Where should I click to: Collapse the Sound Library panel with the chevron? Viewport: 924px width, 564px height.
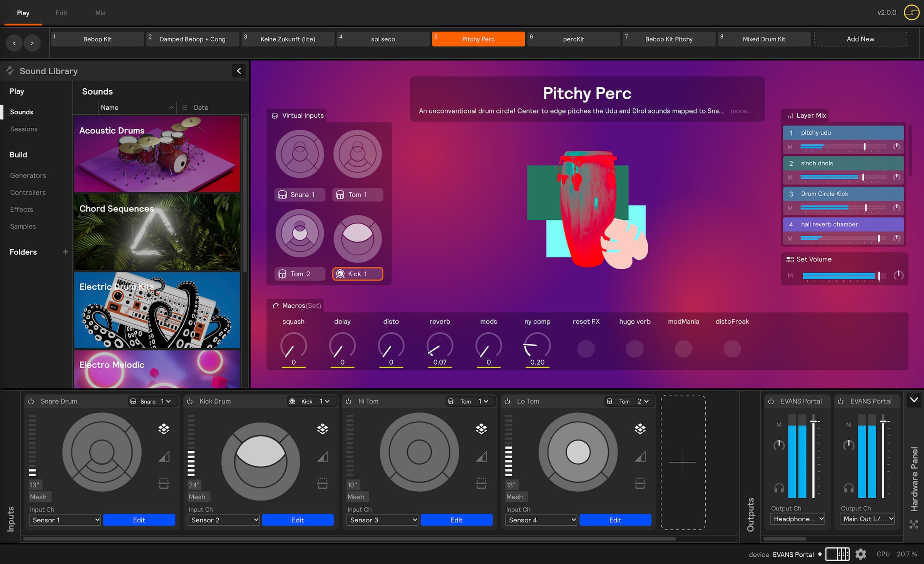[x=238, y=71]
